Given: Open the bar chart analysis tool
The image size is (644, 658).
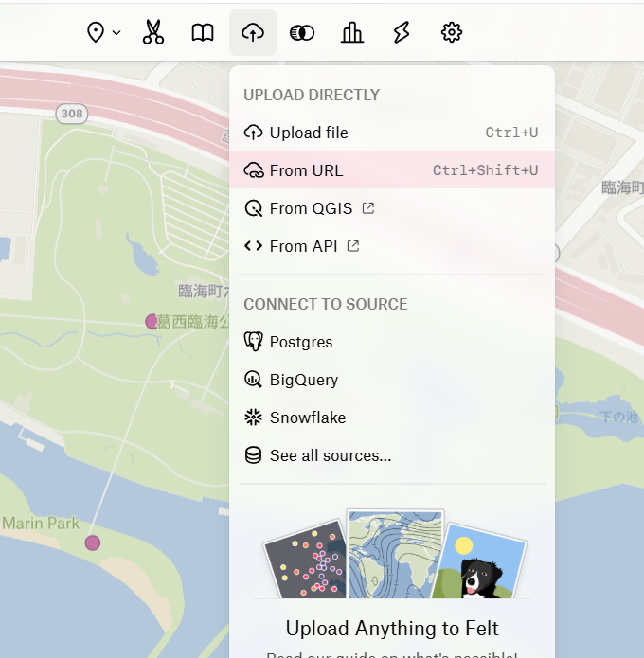Looking at the screenshot, I should tap(351, 32).
